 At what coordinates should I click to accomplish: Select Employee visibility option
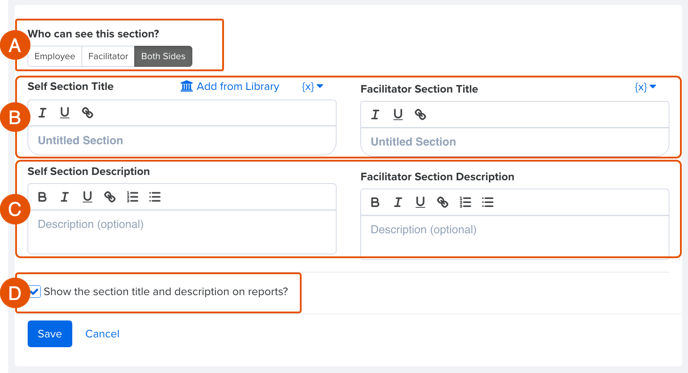click(x=55, y=56)
